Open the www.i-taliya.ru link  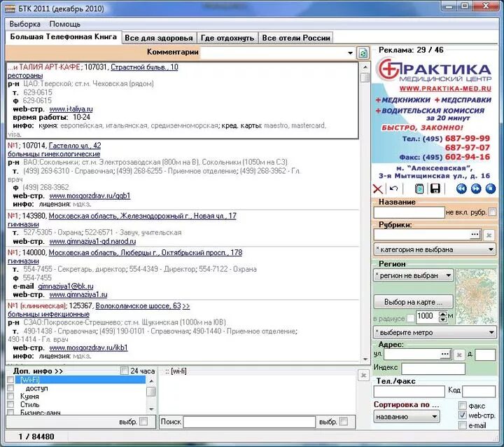pos(71,109)
